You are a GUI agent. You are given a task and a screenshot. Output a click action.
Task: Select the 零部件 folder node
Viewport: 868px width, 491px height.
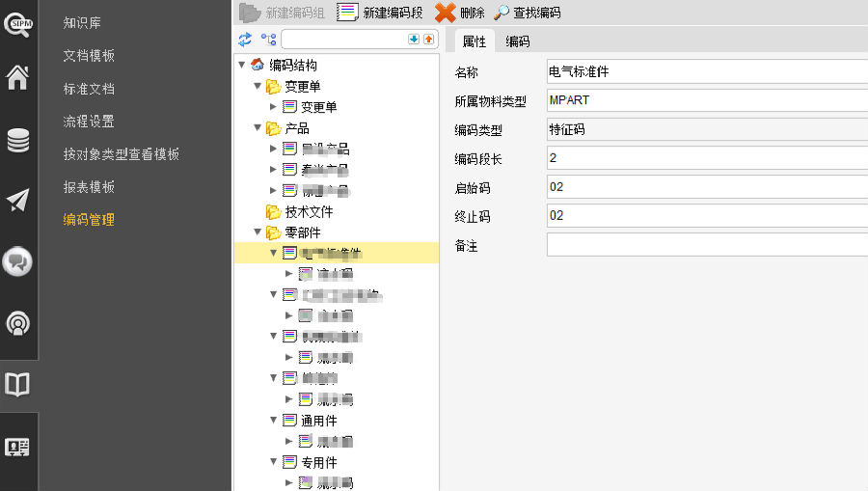[302, 232]
